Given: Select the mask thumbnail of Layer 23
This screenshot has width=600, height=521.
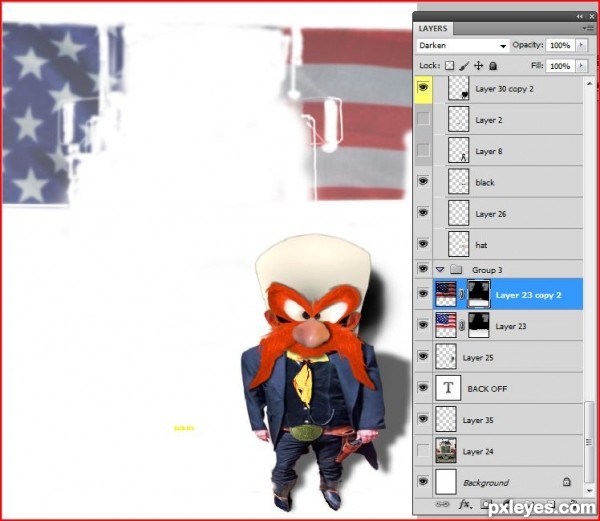Looking at the screenshot, I should pos(479,325).
